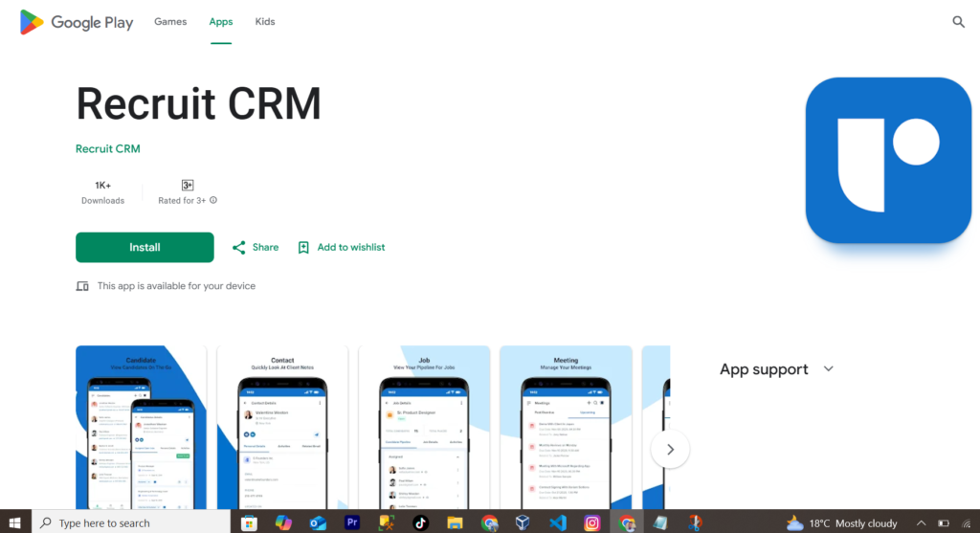
Task: Click the 3+ rating badge
Action: click(x=187, y=185)
